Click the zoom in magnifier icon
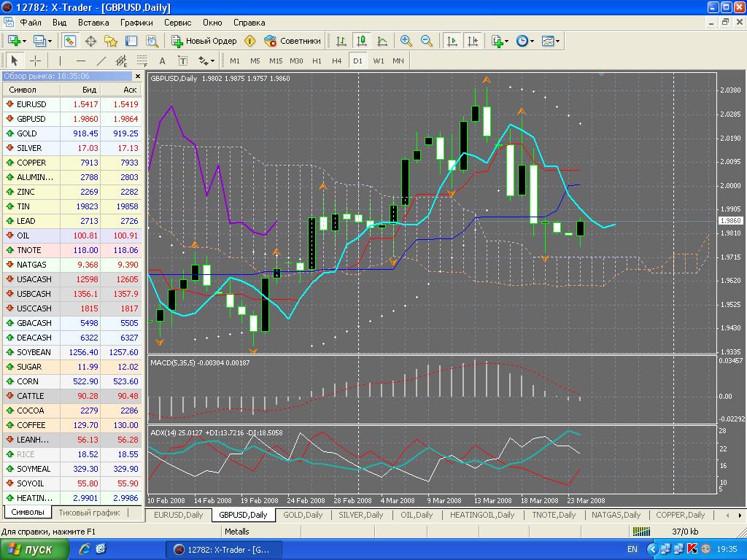 pyautogui.click(x=406, y=41)
